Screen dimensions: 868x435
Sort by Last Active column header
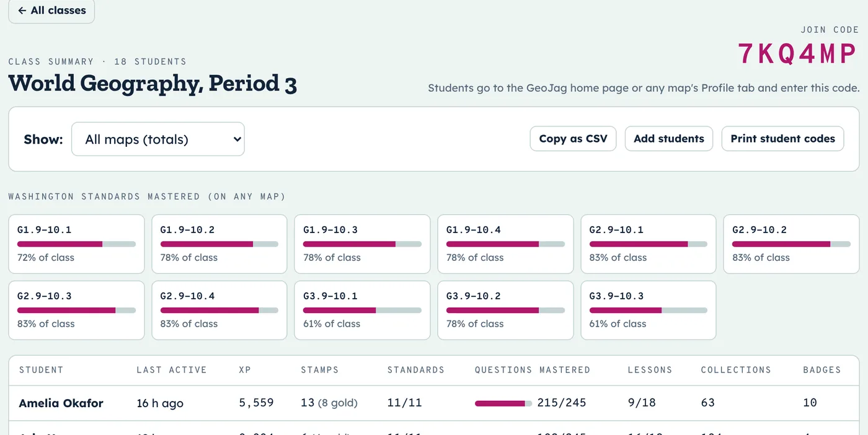pyautogui.click(x=172, y=370)
